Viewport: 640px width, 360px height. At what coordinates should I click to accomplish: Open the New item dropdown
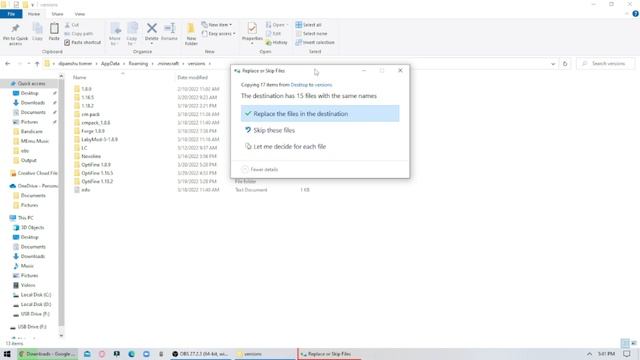217,25
